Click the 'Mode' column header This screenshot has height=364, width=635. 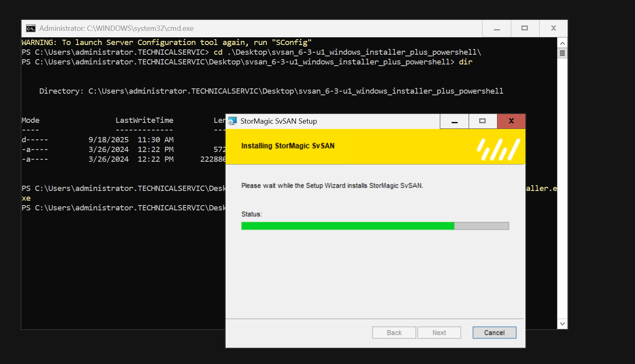[30, 120]
